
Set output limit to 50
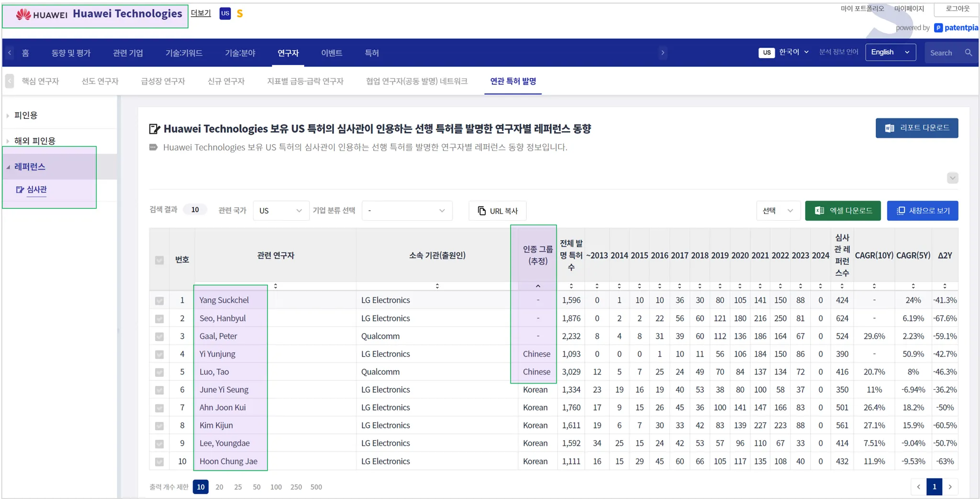(x=256, y=487)
